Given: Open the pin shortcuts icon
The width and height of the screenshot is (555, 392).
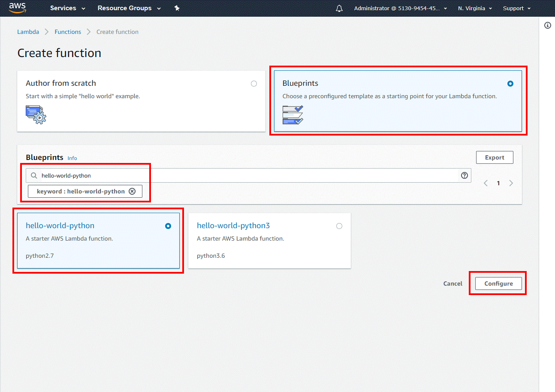Looking at the screenshot, I should click(177, 8).
